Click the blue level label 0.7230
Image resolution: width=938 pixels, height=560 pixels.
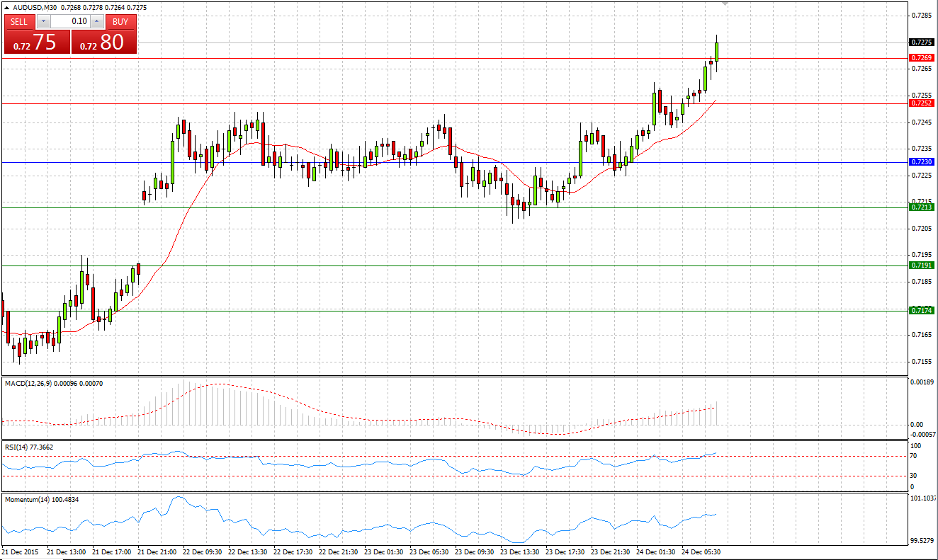[922, 161]
